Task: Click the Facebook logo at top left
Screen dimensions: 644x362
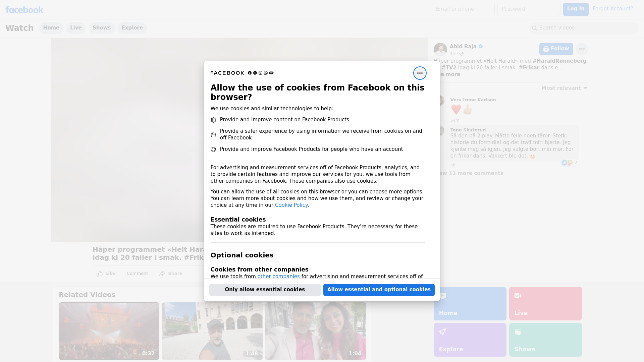Action: point(24,10)
